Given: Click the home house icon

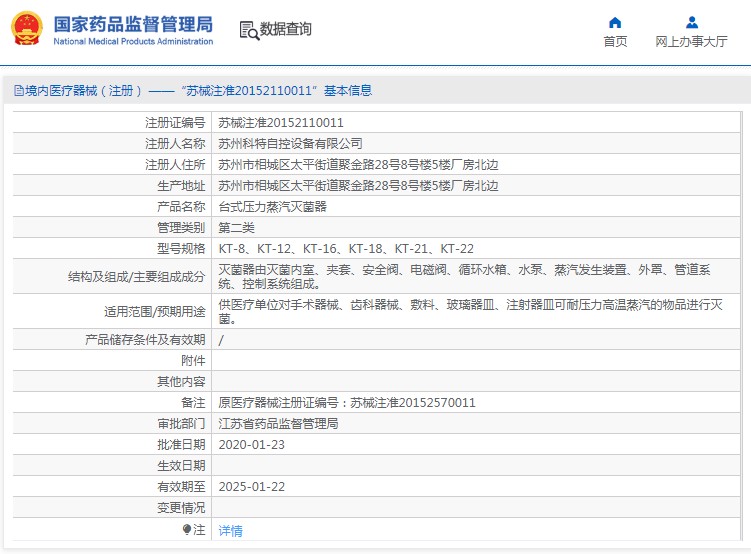Looking at the screenshot, I should pyautogui.click(x=615, y=23).
